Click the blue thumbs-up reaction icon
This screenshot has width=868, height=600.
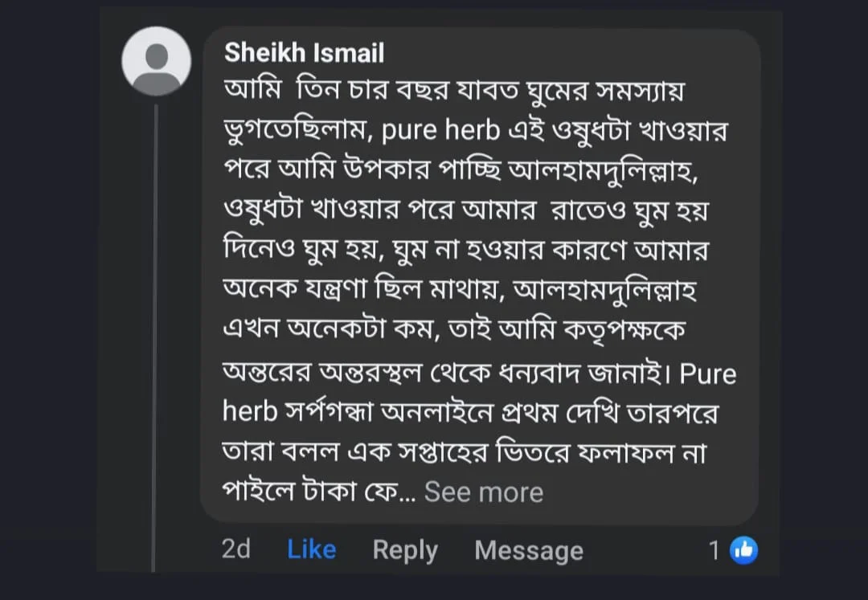743,550
